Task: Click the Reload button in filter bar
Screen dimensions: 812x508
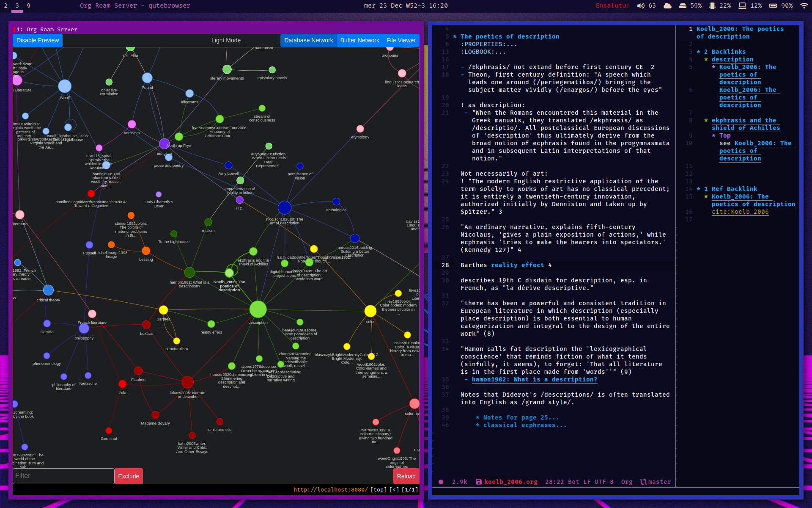Action: click(x=406, y=476)
